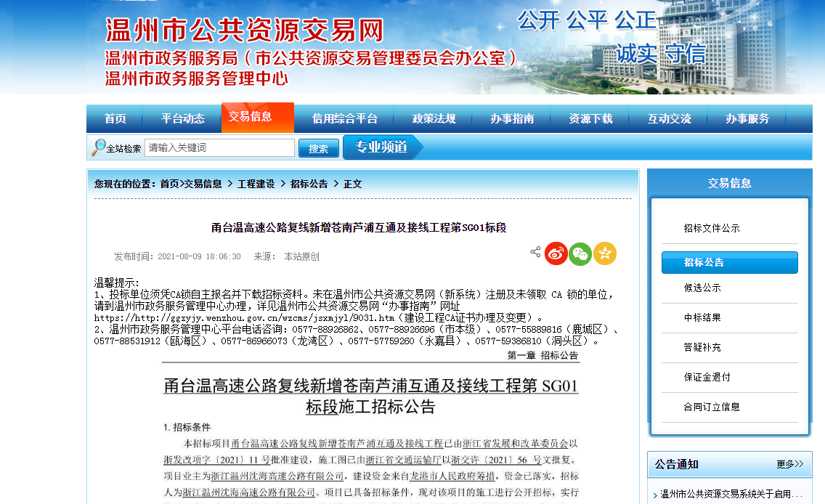Viewport: 825px width, 504px height.
Task: Focus the 请输入关键词 search field
Action: [x=219, y=148]
